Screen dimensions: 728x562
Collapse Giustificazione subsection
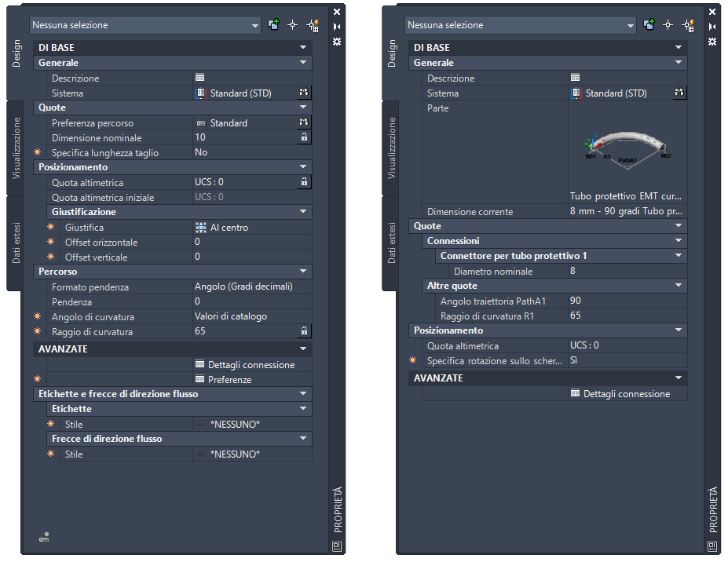click(303, 212)
